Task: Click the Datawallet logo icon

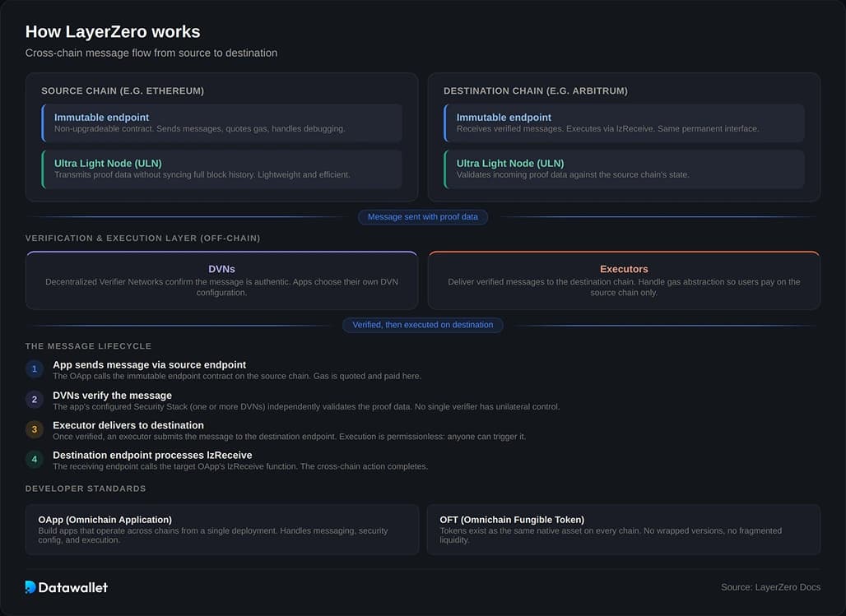Action: click(30, 587)
